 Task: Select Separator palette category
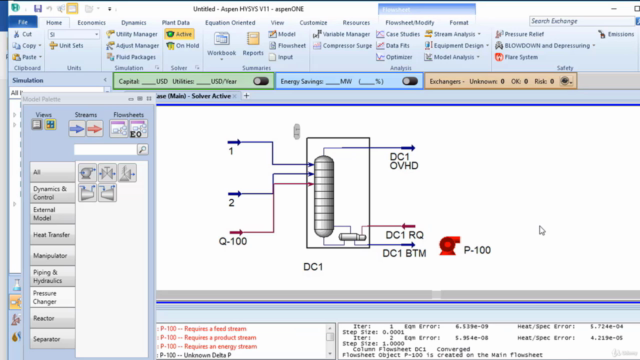tap(52, 339)
